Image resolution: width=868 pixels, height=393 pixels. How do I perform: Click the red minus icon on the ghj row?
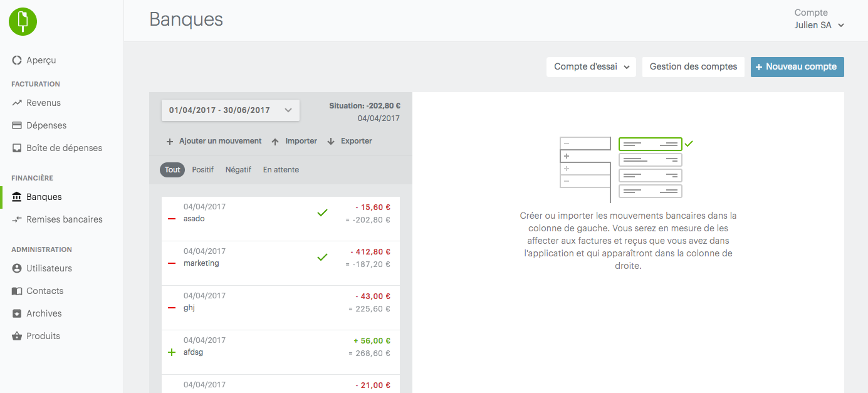[172, 308]
